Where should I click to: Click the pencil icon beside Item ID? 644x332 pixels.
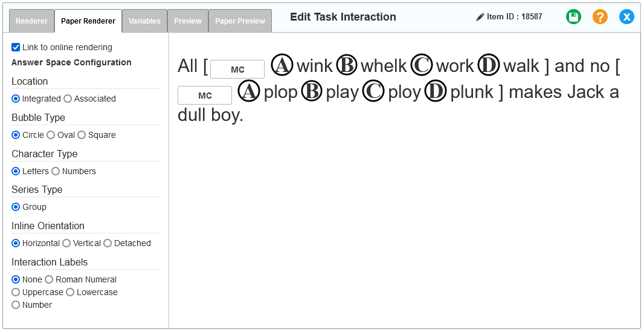click(x=480, y=17)
